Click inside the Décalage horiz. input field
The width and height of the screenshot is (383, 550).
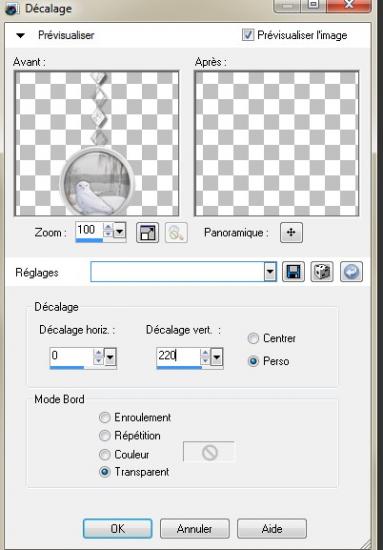[71, 356]
